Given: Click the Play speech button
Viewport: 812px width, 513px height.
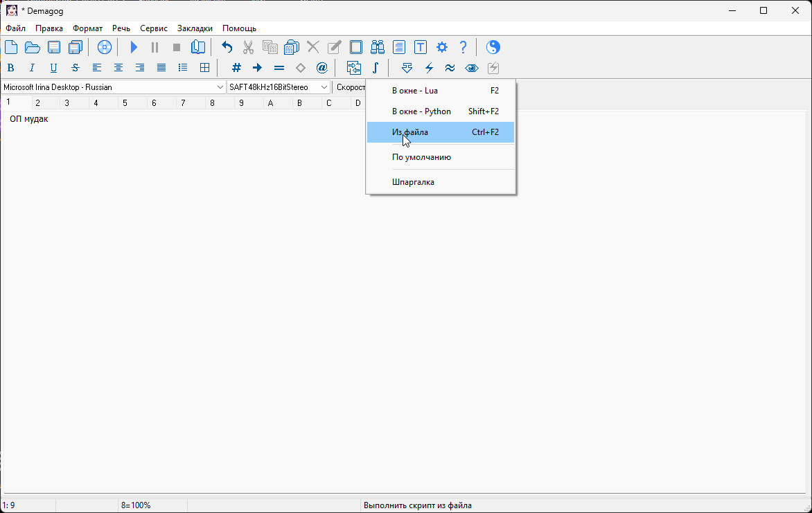Looking at the screenshot, I should pyautogui.click(x=134, y=47).
